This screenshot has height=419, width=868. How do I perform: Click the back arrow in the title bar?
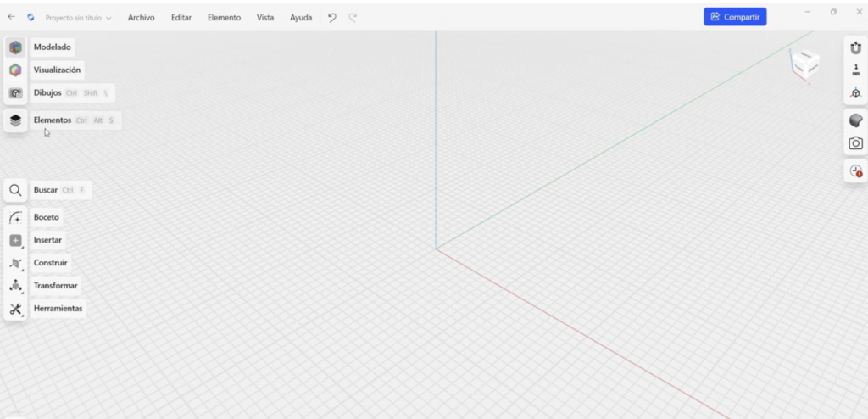11,17
